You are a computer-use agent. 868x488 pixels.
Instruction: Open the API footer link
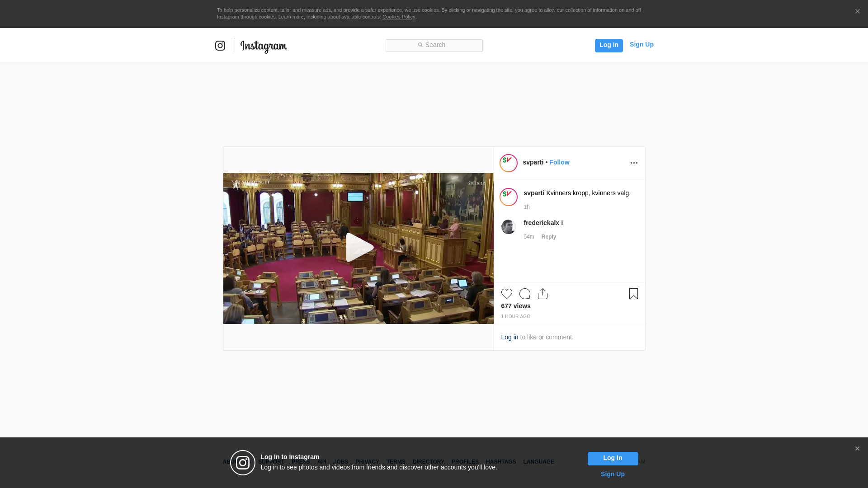click(322, 462)
